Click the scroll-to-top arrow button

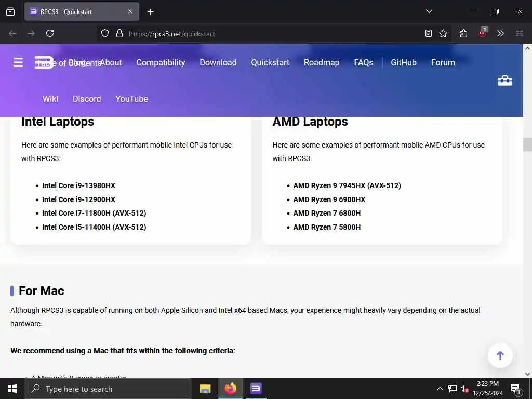pos(500,355)
